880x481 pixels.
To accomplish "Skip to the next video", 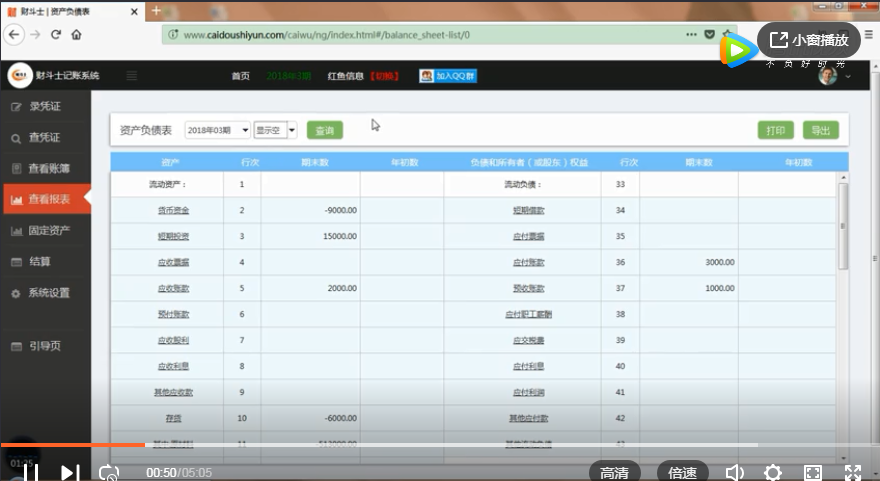I will pos(70,473).
